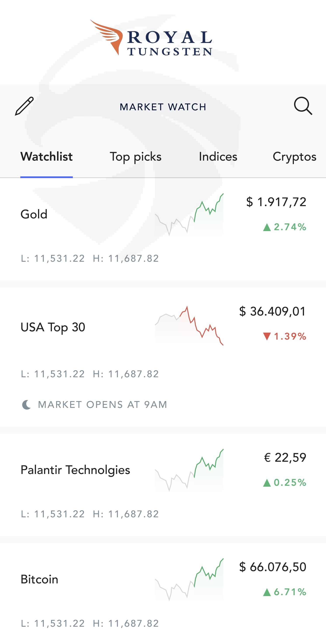Viewport: 326px width, 644px height.
Task: Switch to the Top picks tab
Action: coord(136,157)
